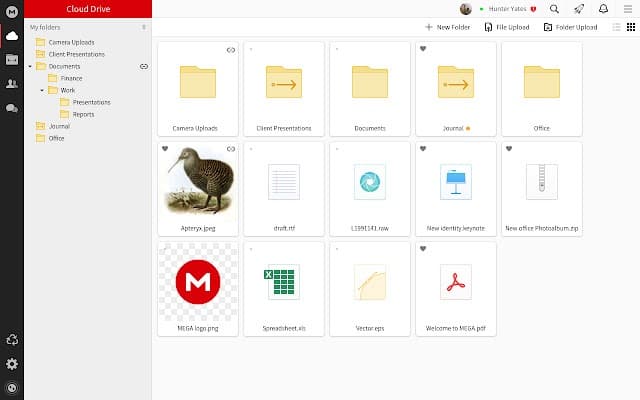This screenshot has height=400, width=640.
Task: Click the My folders sort icon
Action: click(144, 27)
